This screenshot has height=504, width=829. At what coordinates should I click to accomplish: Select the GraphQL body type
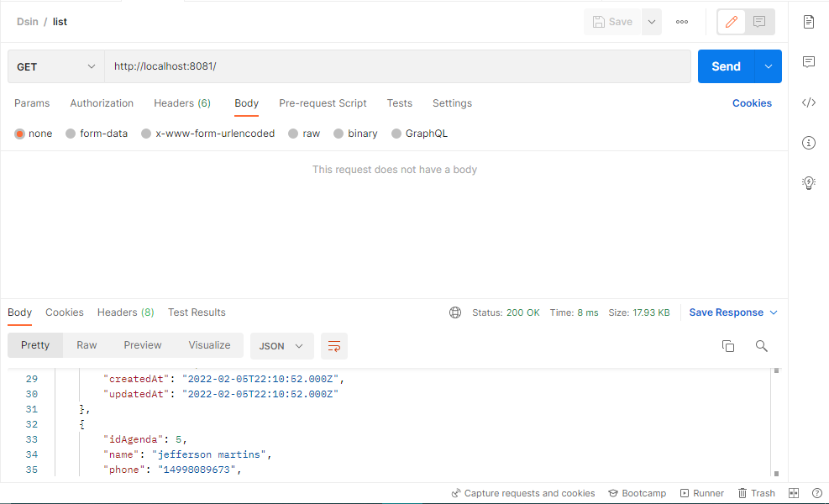click(419, 133)
